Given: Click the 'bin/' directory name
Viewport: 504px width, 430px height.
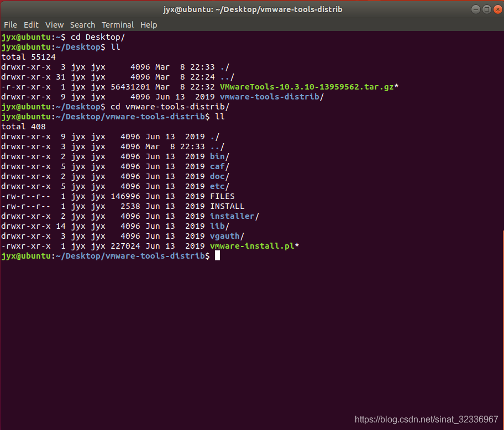Looking at the screenshot, I should point(219,156).
